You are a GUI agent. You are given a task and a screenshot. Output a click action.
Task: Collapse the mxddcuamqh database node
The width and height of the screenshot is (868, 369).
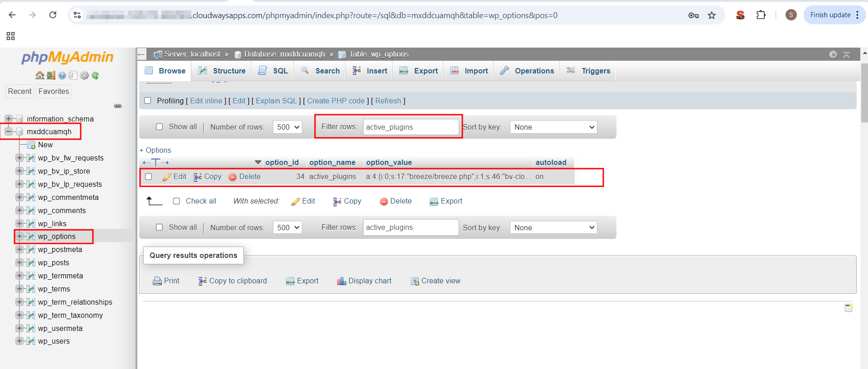tap(8, 131)
